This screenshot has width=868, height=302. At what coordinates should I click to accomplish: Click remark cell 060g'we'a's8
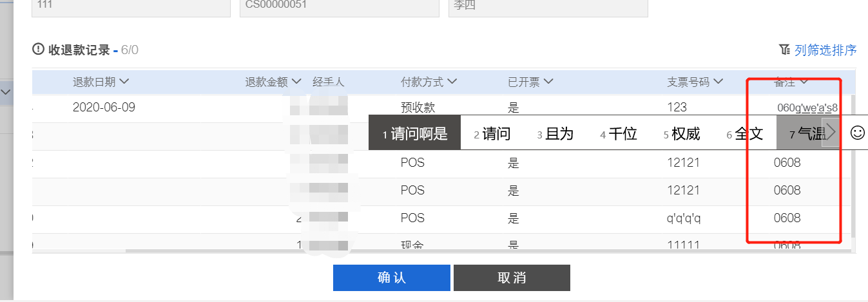coord(807,108)
